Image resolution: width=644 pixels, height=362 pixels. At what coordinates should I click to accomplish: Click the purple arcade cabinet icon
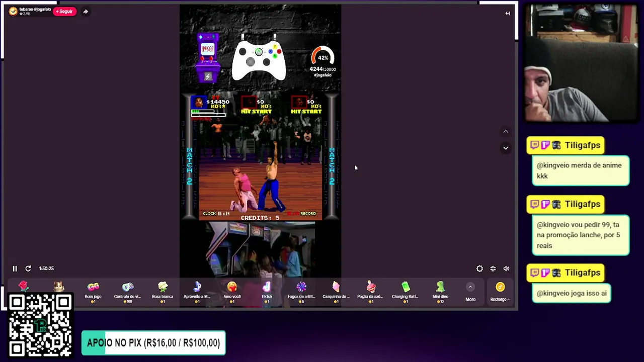(x=208, y=58)
